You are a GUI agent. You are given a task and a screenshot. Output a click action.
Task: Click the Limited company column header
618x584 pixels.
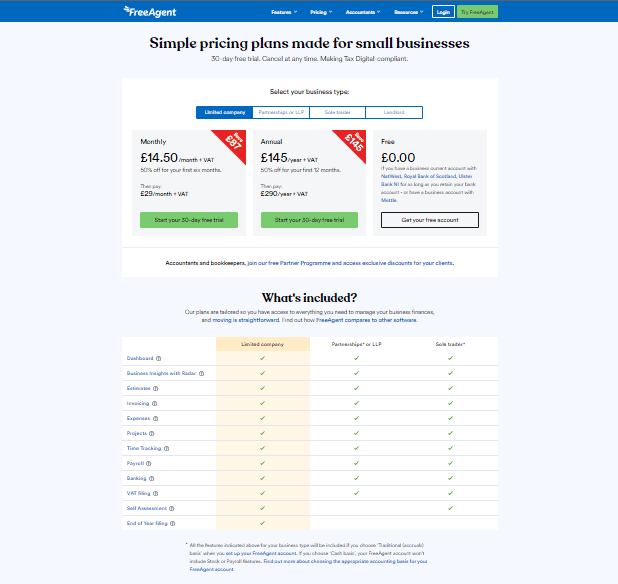point(262,344)
